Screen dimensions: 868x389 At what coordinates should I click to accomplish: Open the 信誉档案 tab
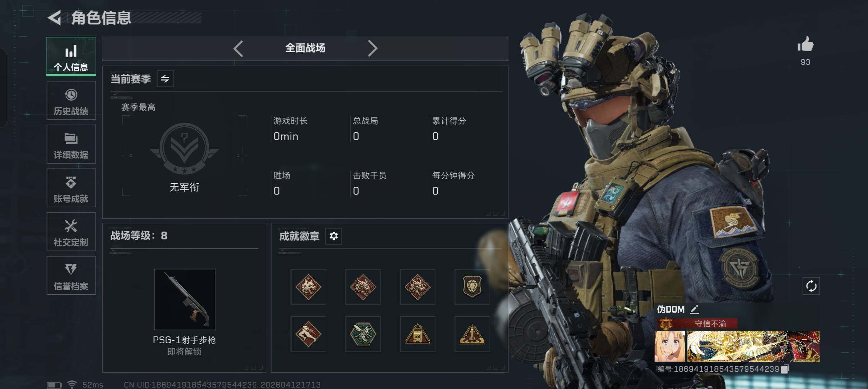[71, 276]
